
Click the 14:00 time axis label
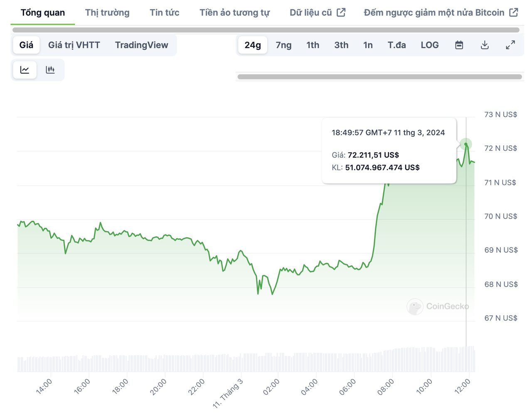(44, 387)
